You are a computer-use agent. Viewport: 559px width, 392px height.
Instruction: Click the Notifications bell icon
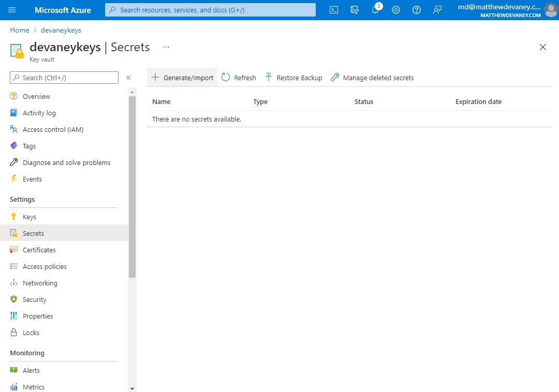coord(375,10)
